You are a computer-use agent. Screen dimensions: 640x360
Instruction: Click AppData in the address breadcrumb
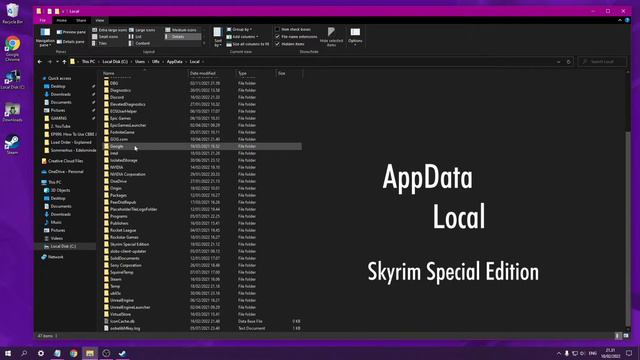coord(174,62)
